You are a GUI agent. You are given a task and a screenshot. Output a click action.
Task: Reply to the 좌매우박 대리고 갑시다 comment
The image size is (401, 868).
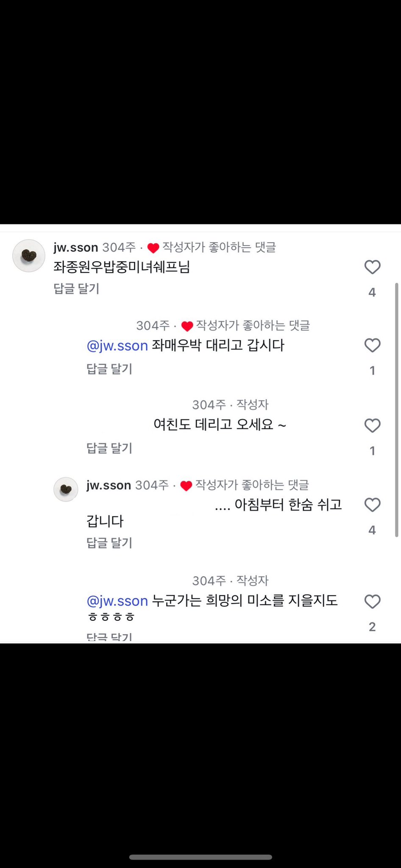109,369
